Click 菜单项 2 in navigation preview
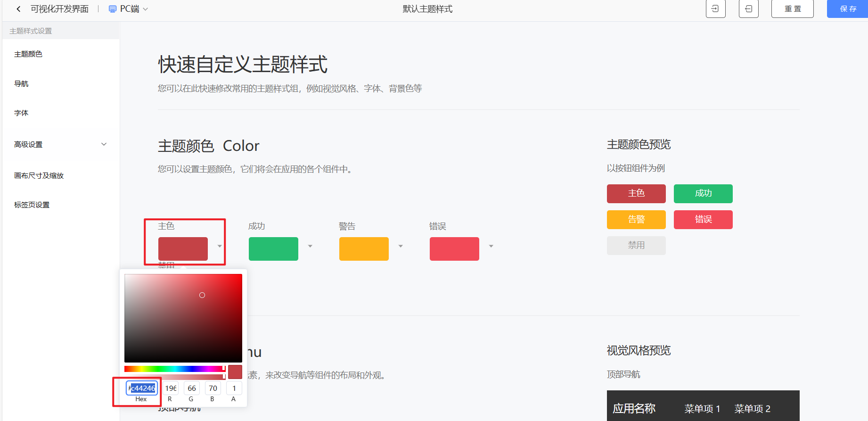 click(x=752, y=409)
